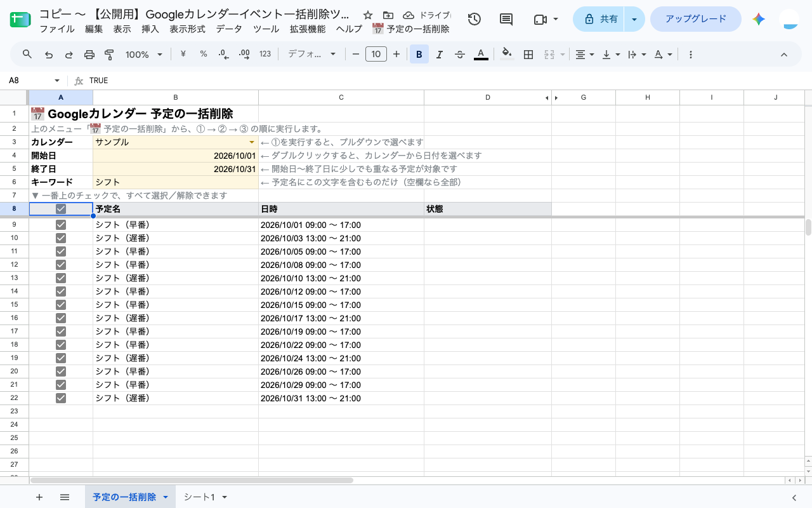Star this spreadsheet document
Screen dimensions: 812x508
point(368,15)
